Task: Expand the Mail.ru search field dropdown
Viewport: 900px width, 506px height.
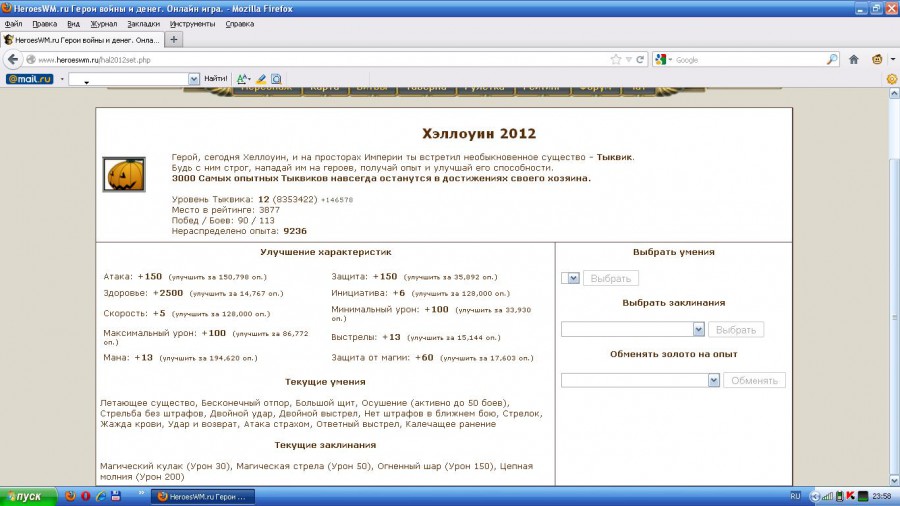Action: [x=194, y=79]
